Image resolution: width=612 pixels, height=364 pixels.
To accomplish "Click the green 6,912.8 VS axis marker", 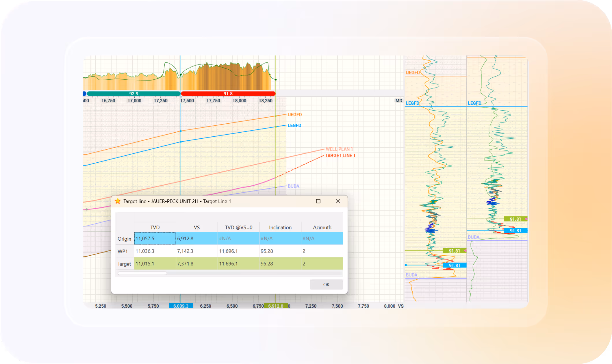I will (276, 306).
